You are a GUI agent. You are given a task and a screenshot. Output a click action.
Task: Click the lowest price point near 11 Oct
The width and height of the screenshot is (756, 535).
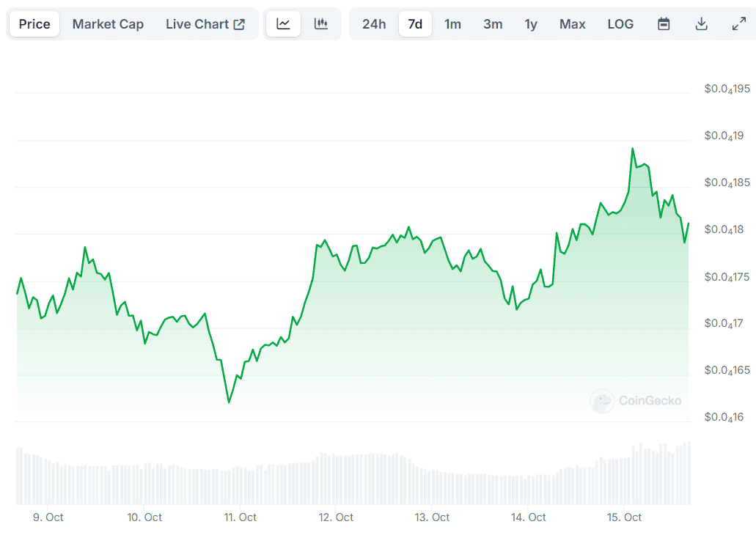[229, 402]
